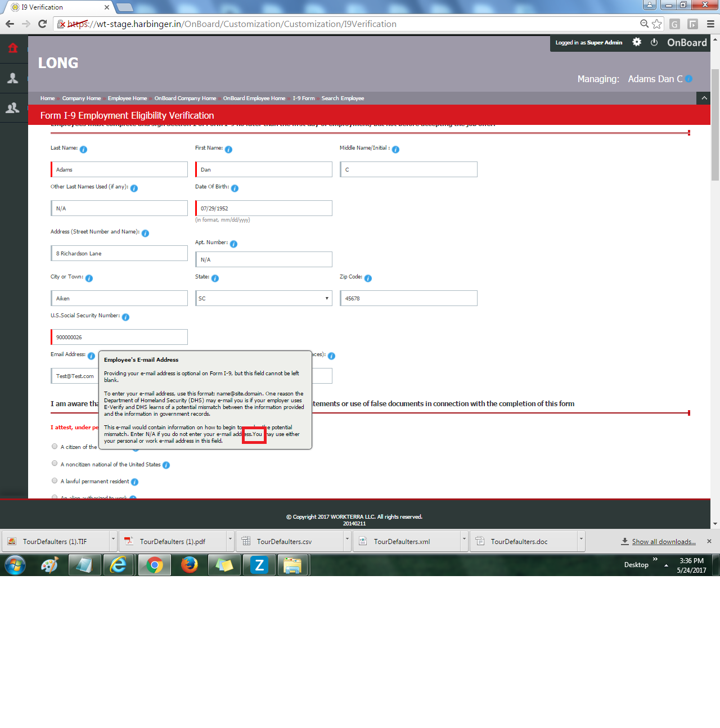Show Social Security Number info tooltip

[125, 317]
